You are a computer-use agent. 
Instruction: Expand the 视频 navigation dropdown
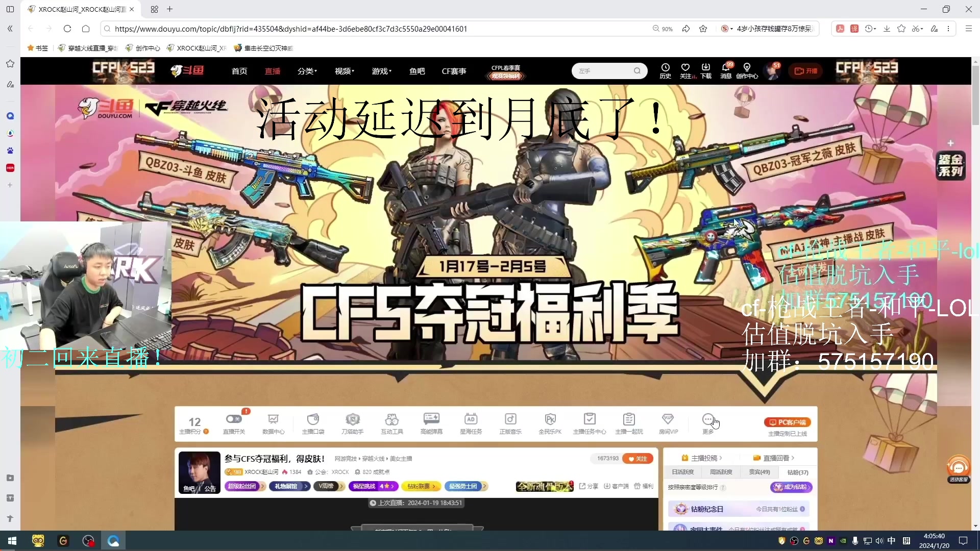pos(344,71)
